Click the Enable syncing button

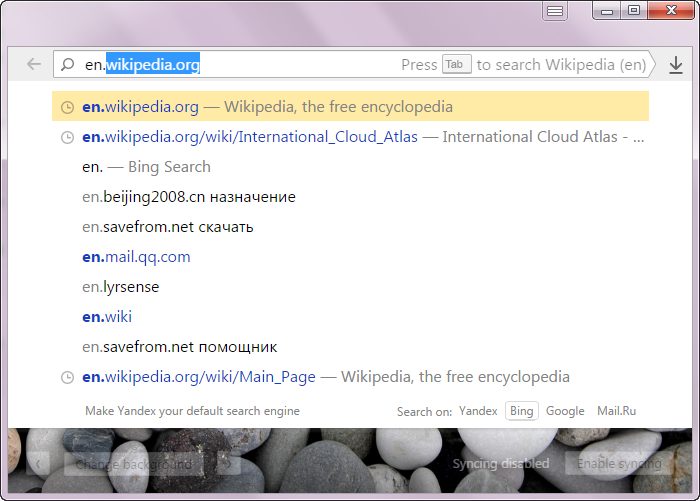point(620,463)
